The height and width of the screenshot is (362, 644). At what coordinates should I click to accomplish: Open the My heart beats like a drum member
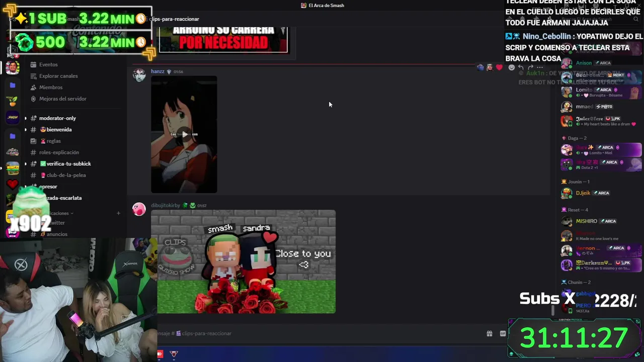pyautogui.click(x=601, y=121)
